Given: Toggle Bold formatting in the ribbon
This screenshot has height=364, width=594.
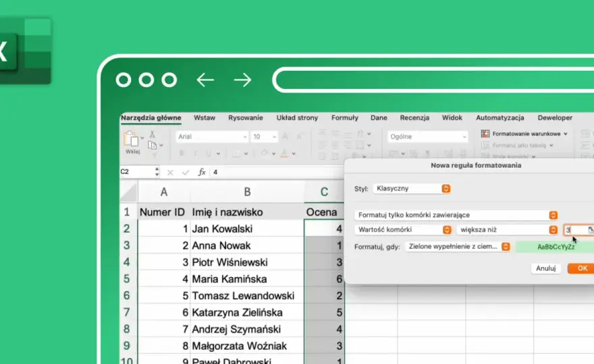Looking at the screenshot, I should pos(182,153).
